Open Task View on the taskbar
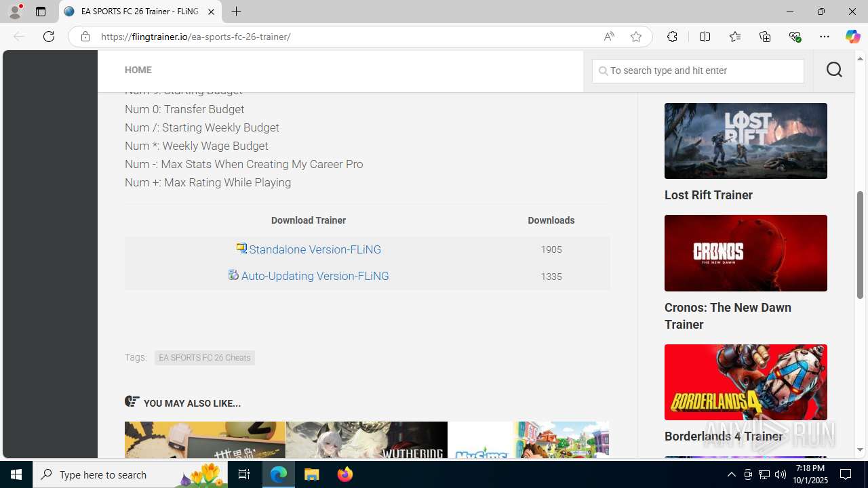The height and width of the screenshot is (488, 868). [x=244, y=474]
